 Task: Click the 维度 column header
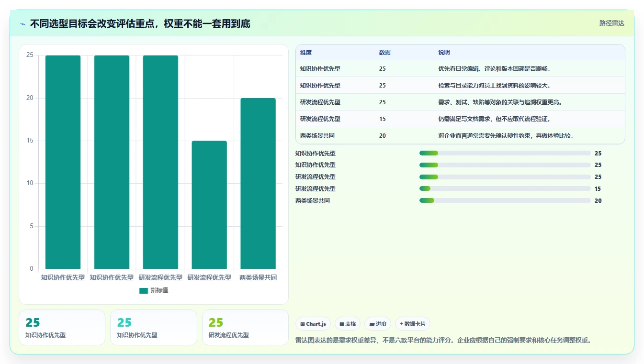coord(306,53)
